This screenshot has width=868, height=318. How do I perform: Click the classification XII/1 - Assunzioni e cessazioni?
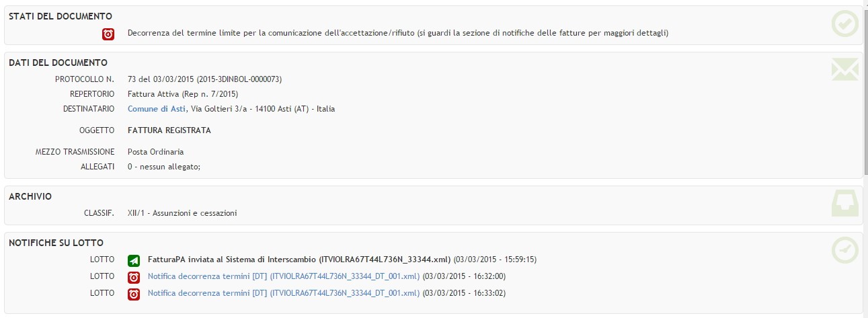(x=182, y=214)
